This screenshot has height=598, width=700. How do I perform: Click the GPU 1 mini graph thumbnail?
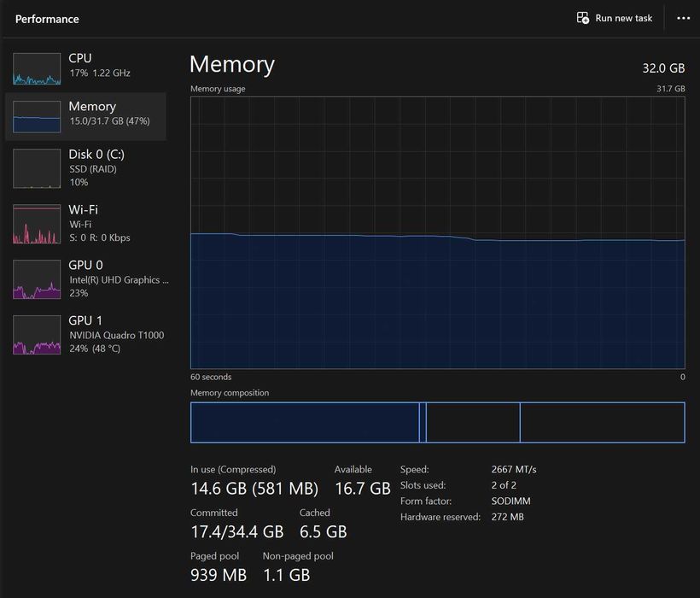[37, 335]
